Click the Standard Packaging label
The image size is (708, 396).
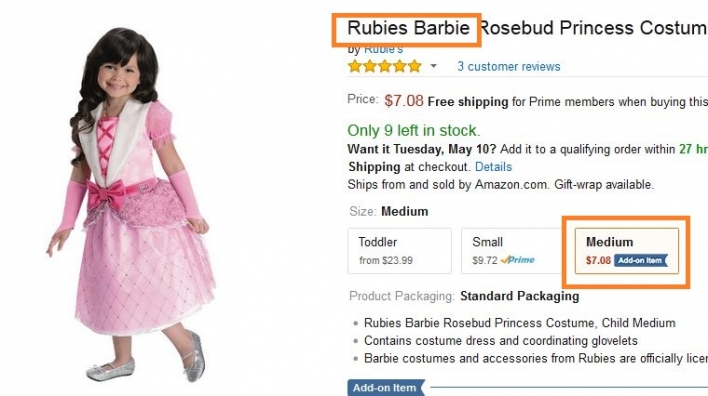click(520, 296)
